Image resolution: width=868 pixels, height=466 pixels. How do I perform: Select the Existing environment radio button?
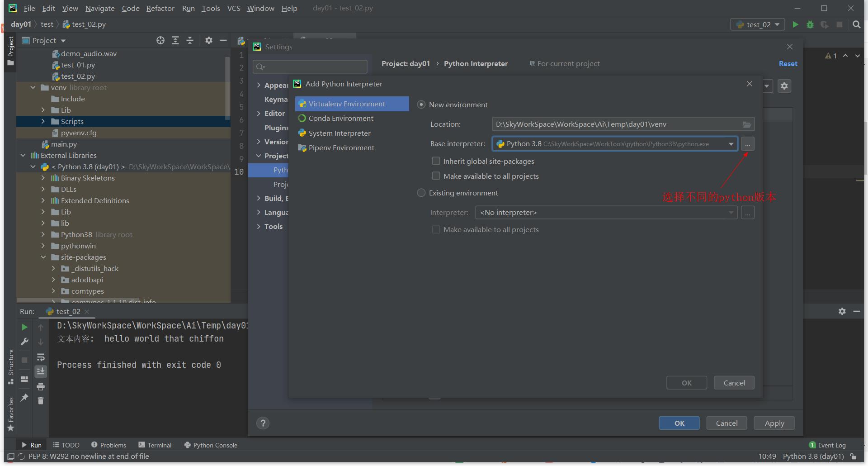(x=421, y=192)
